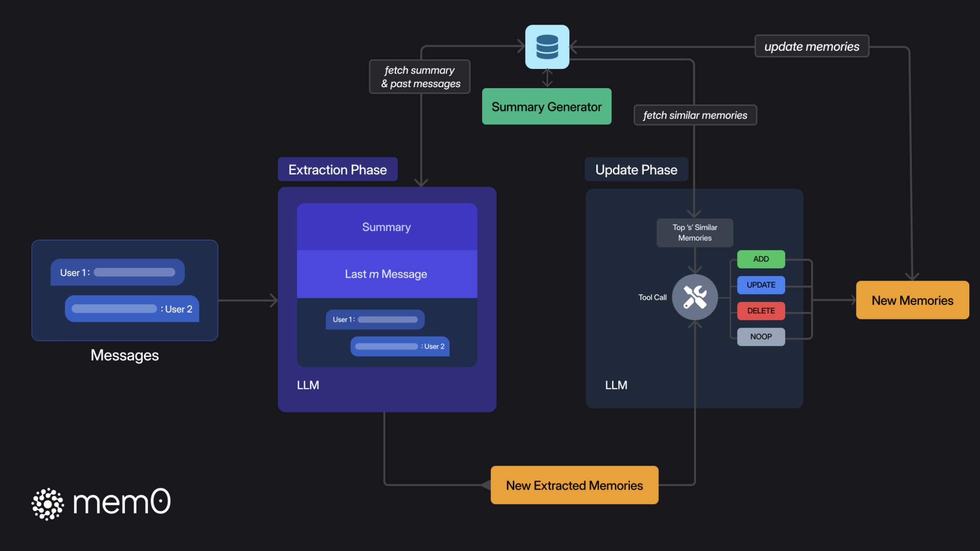
Task: Click the 'fetch similar memories' label
Action: pyautogui.click(x=695, y=115)
